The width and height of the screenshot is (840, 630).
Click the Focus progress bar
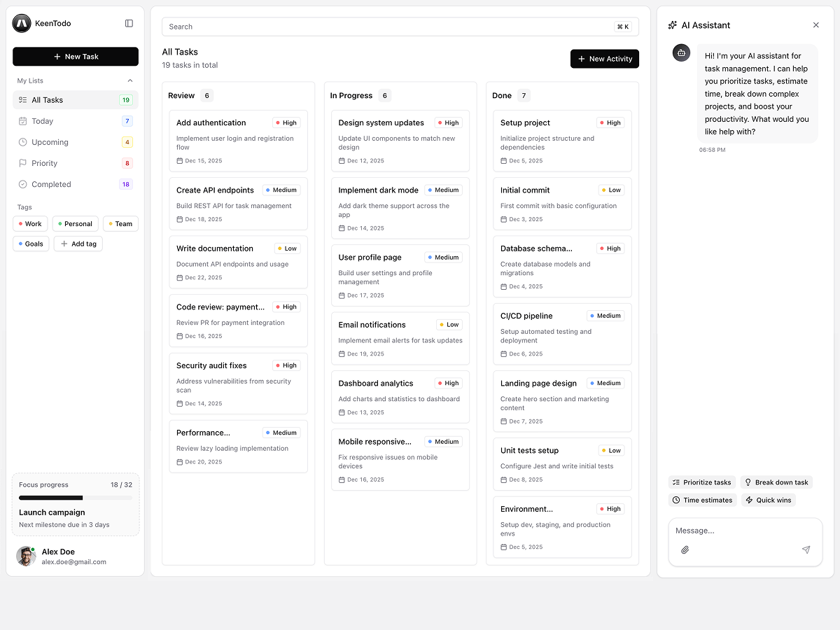76,498
